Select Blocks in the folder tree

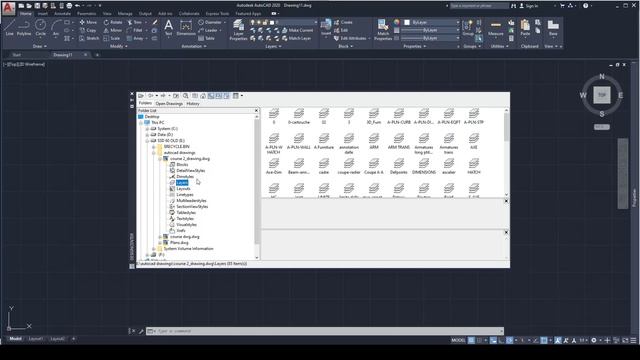pyautogui.click(x=182, y=164)
